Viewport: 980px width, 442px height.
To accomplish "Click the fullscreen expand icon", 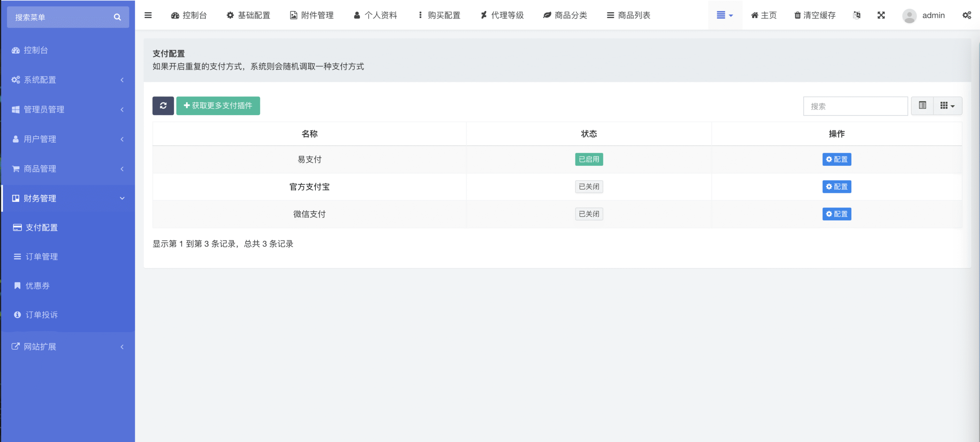I will 881,15.
